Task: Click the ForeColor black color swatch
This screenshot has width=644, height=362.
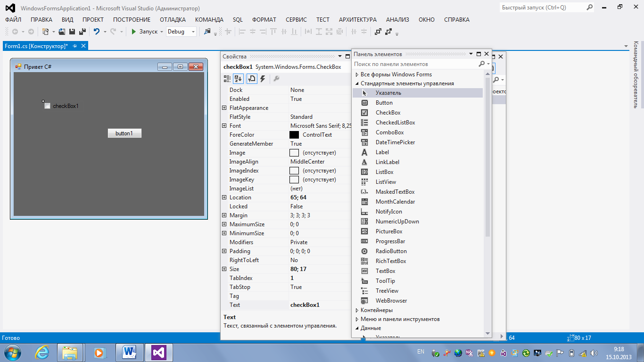Action: click(x=294, y=135)
